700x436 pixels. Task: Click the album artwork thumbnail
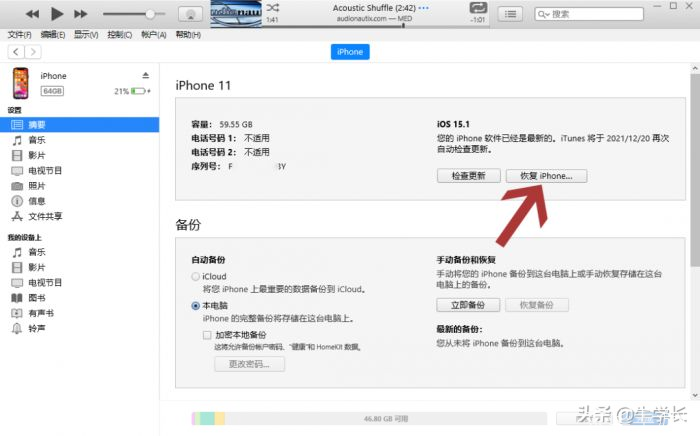coord(236,14)
